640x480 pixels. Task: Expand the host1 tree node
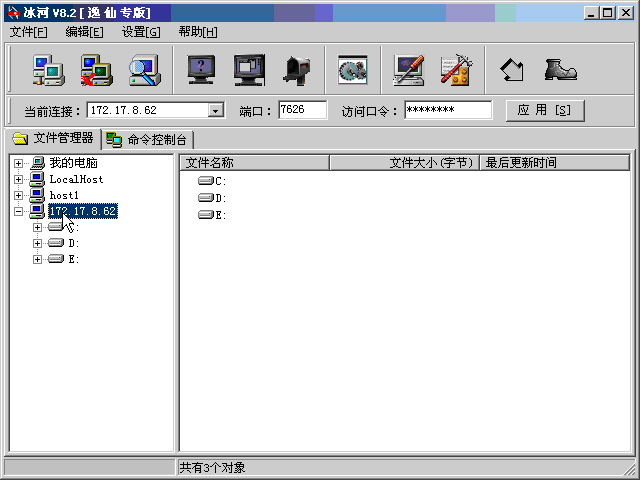tap(18, 195)
